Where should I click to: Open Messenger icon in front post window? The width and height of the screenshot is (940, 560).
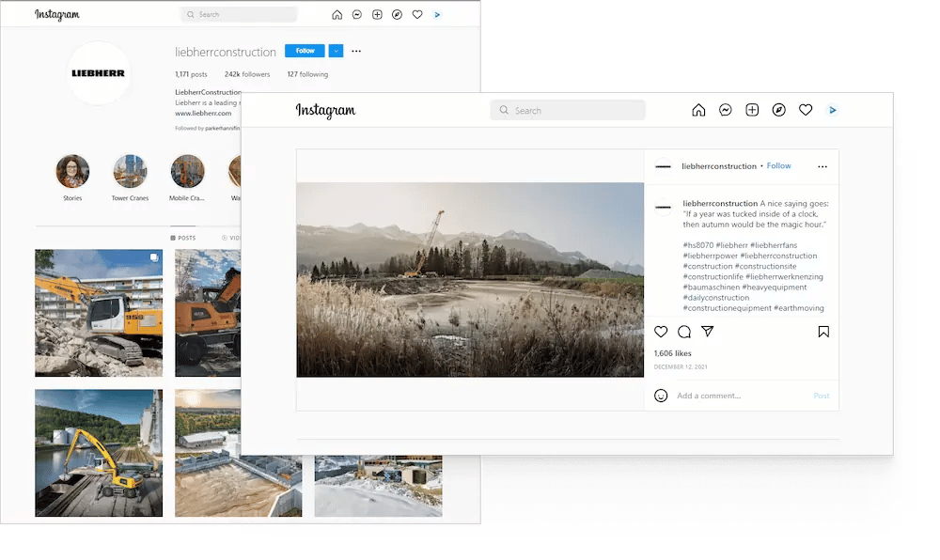coord(726,110)
